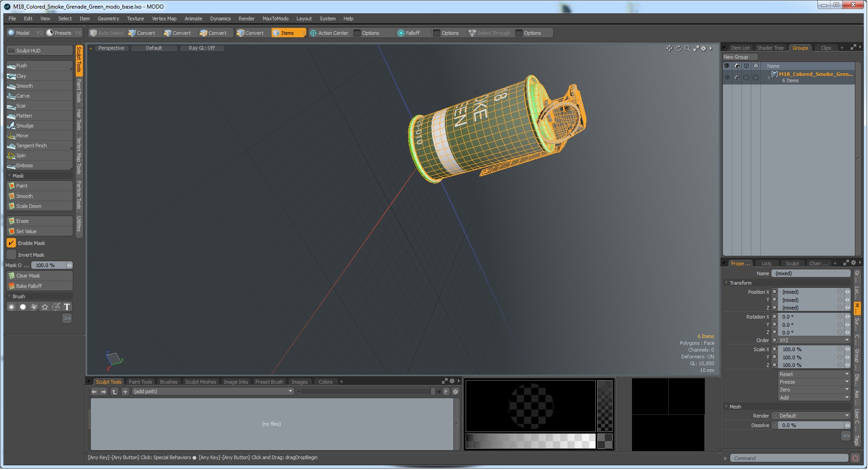Viewport: 868px width, 470px height.
Task: Pick the hard round brush tip
Action: click(x=23, y=307)
